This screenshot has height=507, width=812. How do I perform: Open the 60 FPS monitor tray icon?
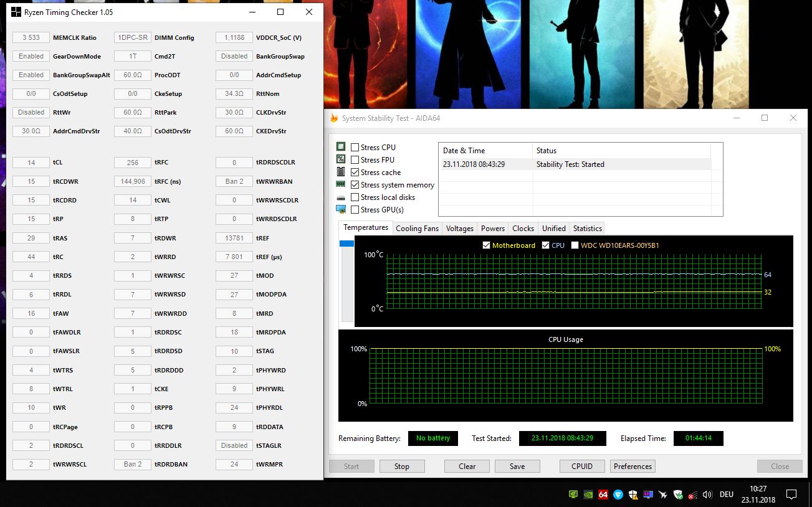click(648, 495)
